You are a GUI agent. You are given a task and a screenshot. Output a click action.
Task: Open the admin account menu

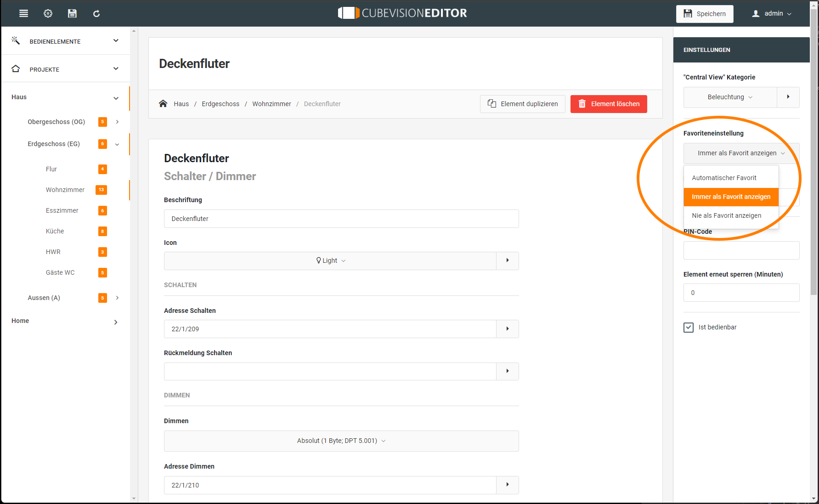coord(772,13)
